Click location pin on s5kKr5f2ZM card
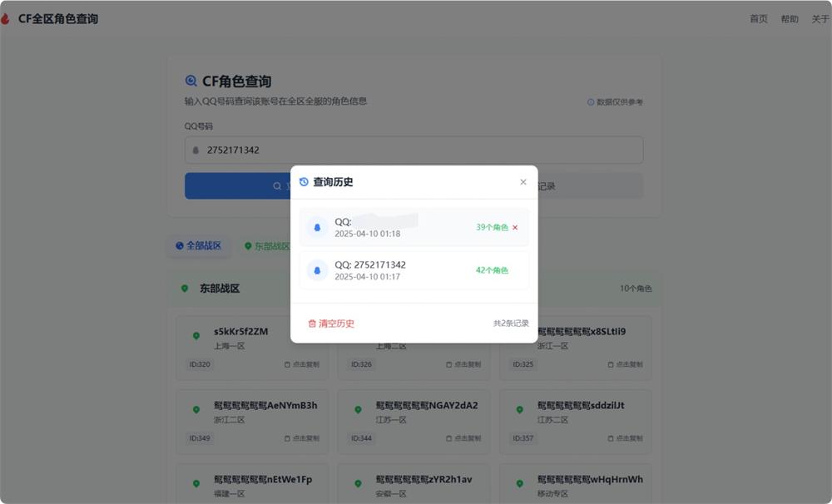832x504 pixels. pyautogui.click(x=196, y=336)
